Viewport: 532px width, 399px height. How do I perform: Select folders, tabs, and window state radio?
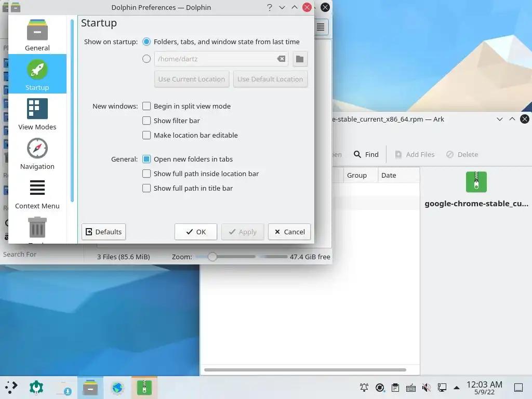click(x=147, y=42)
